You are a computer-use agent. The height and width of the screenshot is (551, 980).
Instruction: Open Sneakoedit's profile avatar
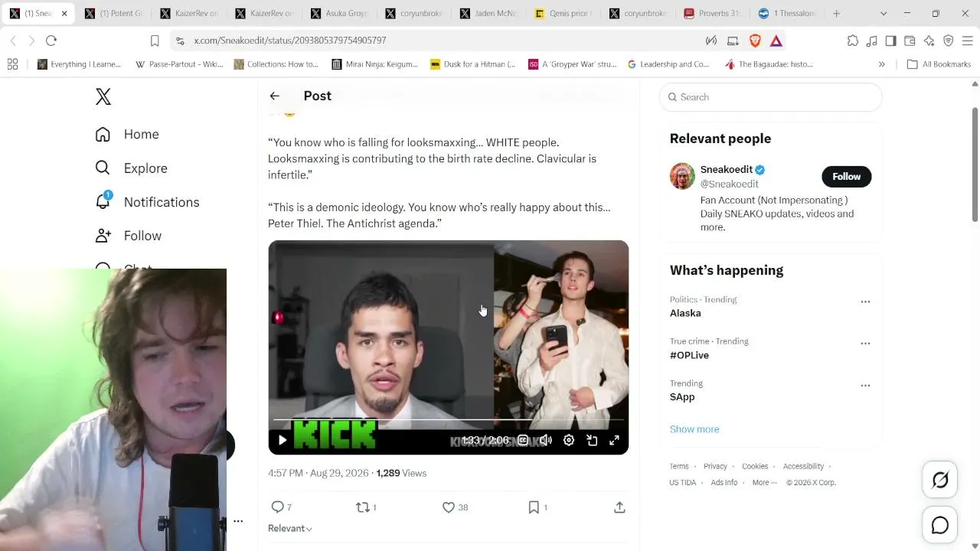pos(682,176)
